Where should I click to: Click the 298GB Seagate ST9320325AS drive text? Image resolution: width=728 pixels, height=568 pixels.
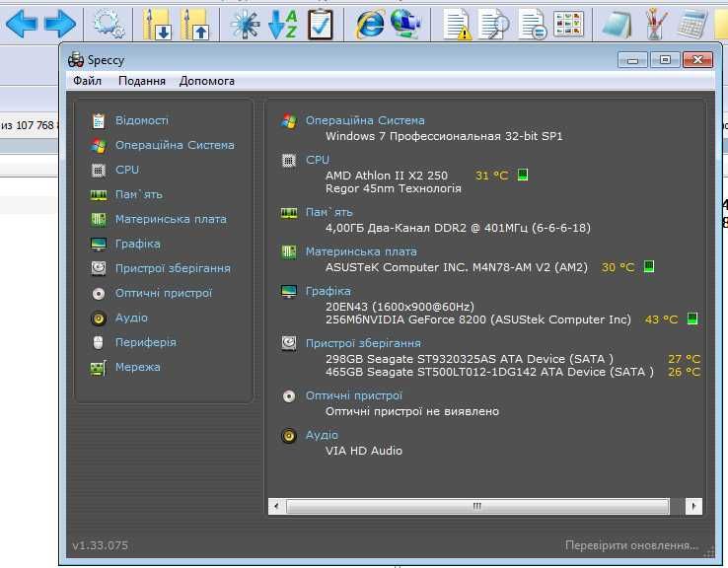469,359
